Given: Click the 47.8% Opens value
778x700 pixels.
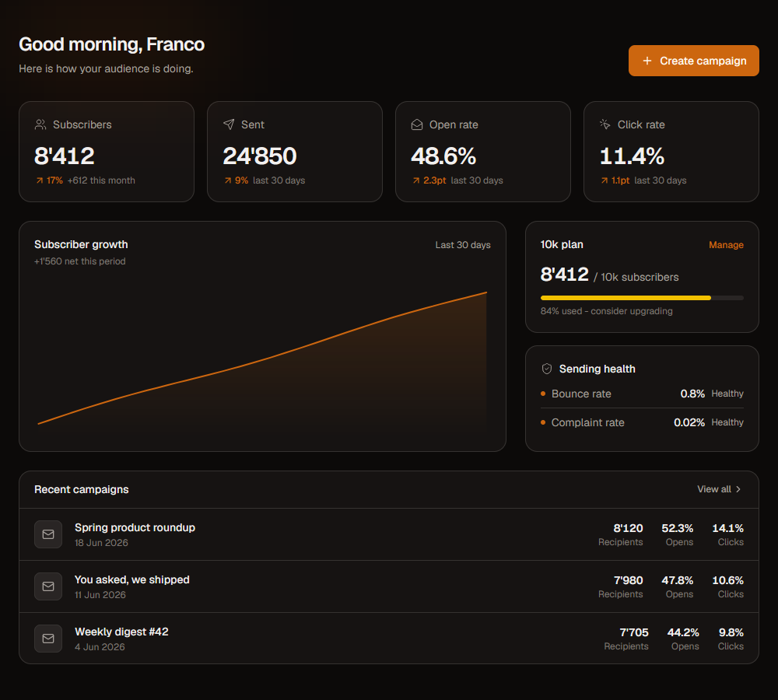Looking at the screenshot, I should pos(678,580).
